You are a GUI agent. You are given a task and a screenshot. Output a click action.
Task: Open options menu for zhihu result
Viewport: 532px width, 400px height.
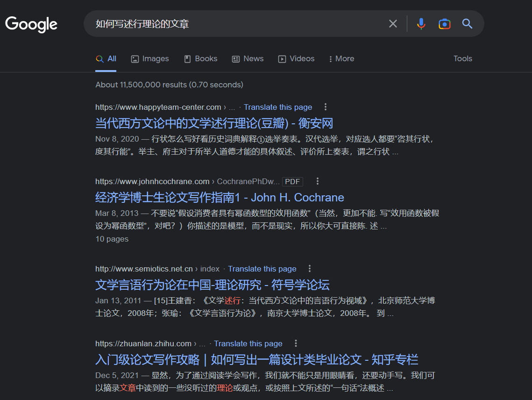tap(296, 343)
